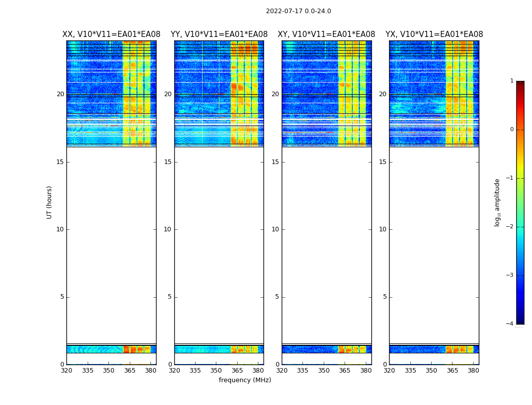Click the XX, V10*V11=EA01*EA08 panel title
The width and height of the screenshot is (532, 405).
pos(111,34)
